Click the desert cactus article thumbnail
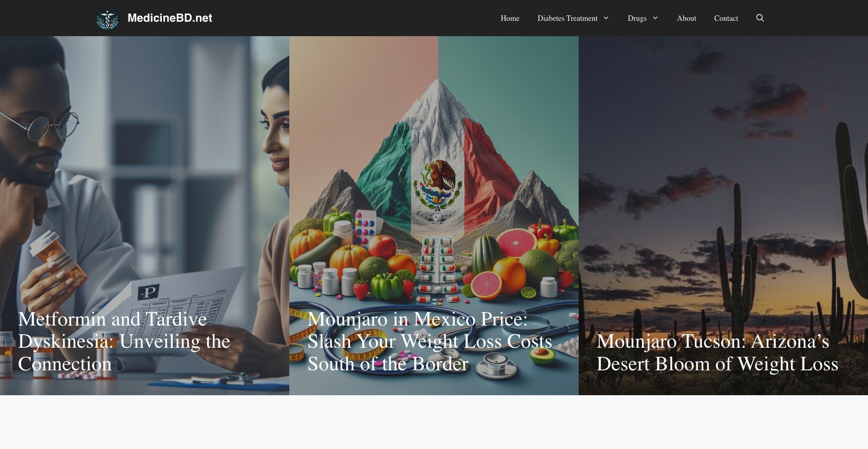The width and height of the screenshot is (868, 449). 723,181
